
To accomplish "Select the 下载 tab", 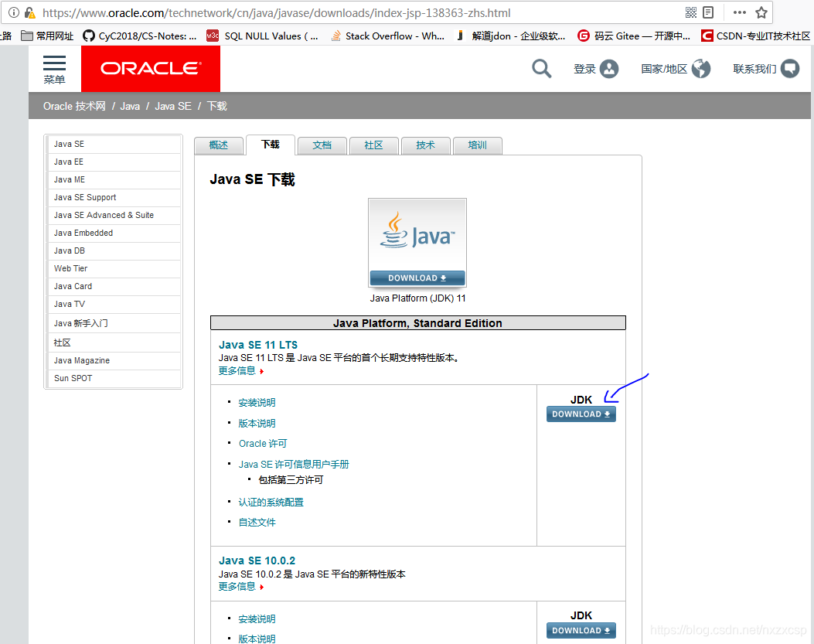I will (271, 145).
